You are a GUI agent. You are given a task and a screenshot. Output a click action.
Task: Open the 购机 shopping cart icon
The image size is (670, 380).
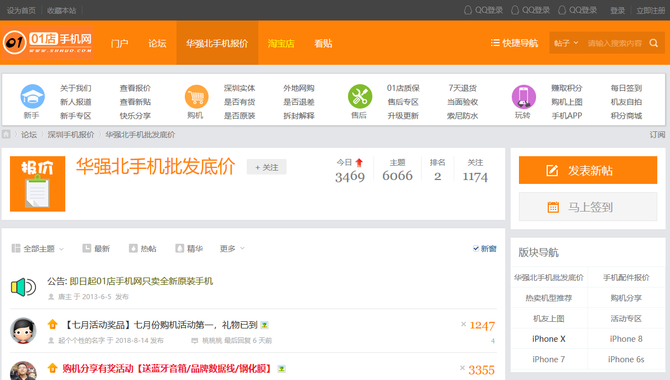click(x=197, y=97)
